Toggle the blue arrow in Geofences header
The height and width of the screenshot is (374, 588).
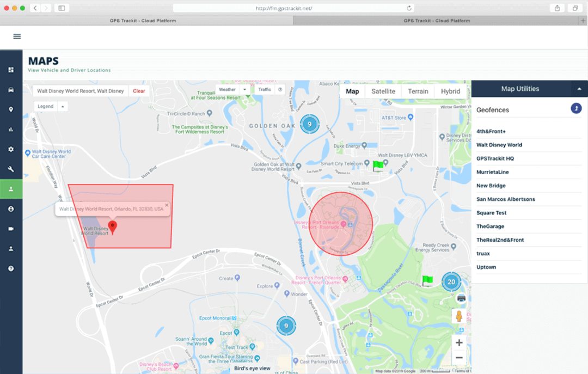click(x=576, y=108)
